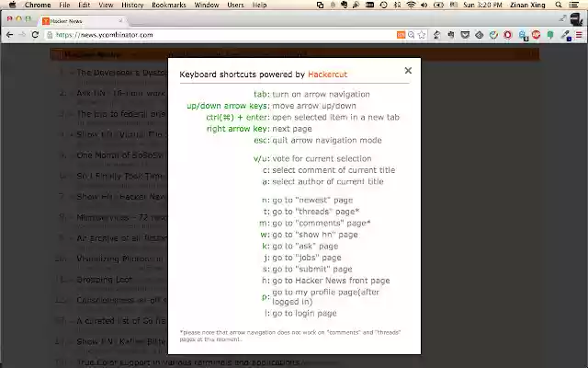588x368 pixels.
Task: Open Spotlight search magnifier
Action: (x=559, y=5)
